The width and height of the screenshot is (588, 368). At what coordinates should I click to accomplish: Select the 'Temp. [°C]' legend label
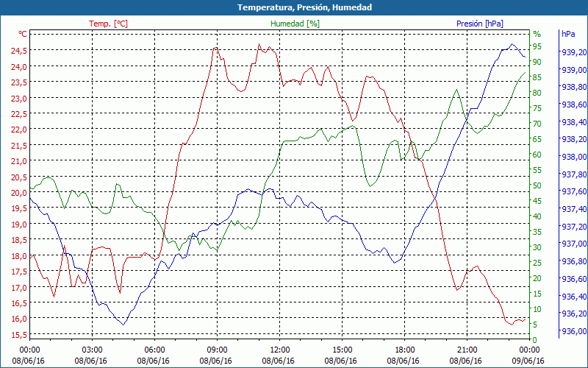[108, 24]
